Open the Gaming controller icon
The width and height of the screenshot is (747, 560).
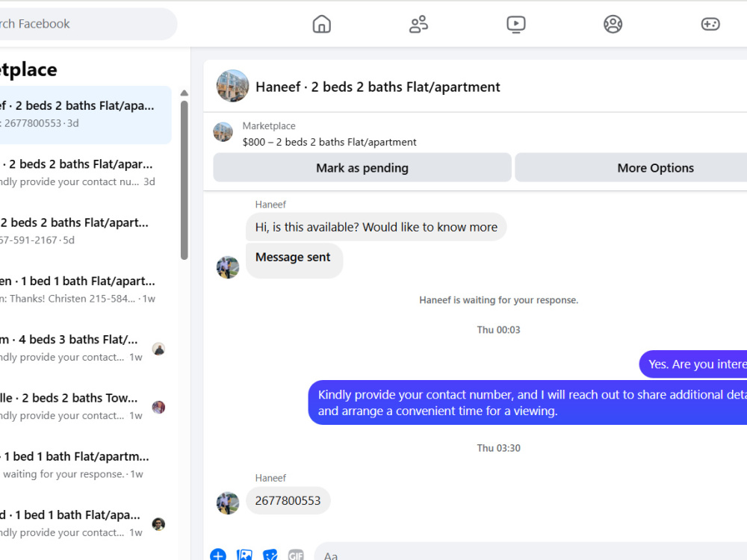(710, 24)
